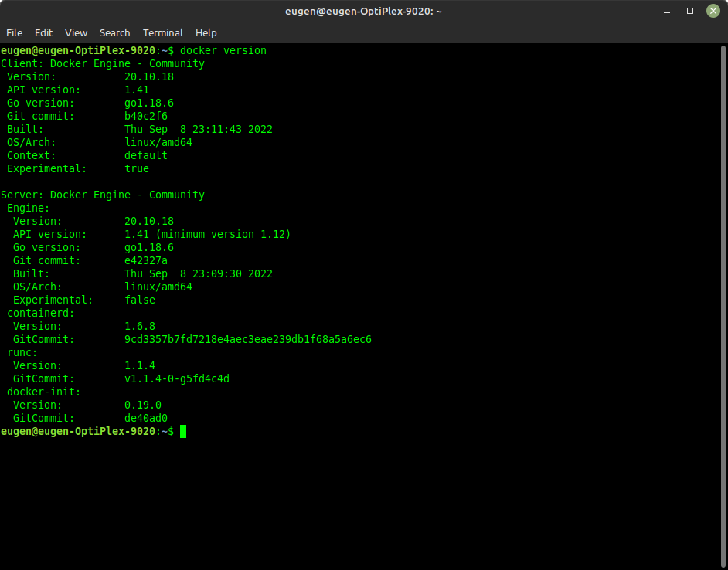This screenshot has width=728, height=570.
Task: Click the green cursor block at the prompt
Action: (x=183, y=431)
